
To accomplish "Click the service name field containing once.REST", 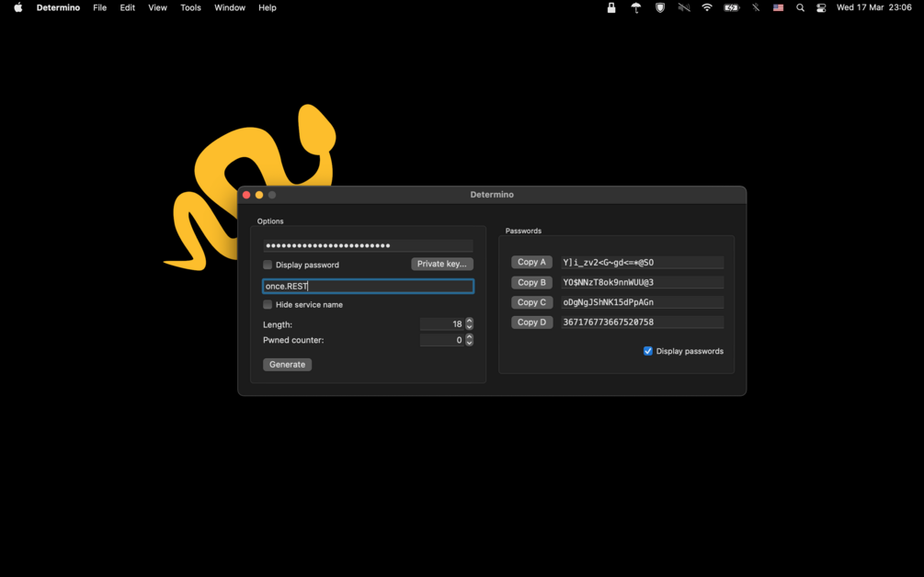I will click(368, 286).
